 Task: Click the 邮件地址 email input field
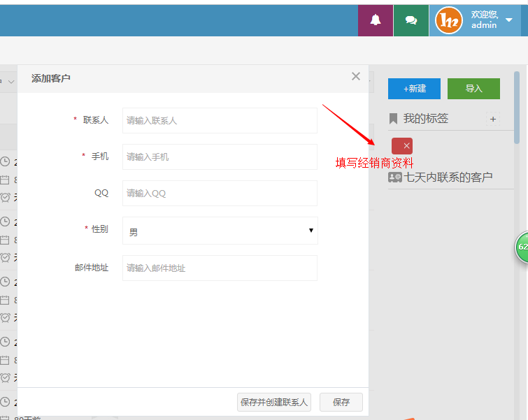click(220, 268)
